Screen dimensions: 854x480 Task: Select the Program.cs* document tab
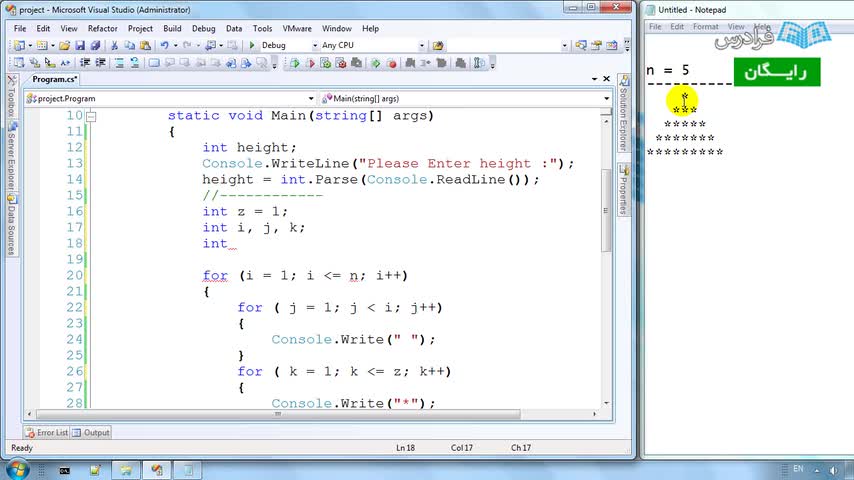[x=54, y=79]
